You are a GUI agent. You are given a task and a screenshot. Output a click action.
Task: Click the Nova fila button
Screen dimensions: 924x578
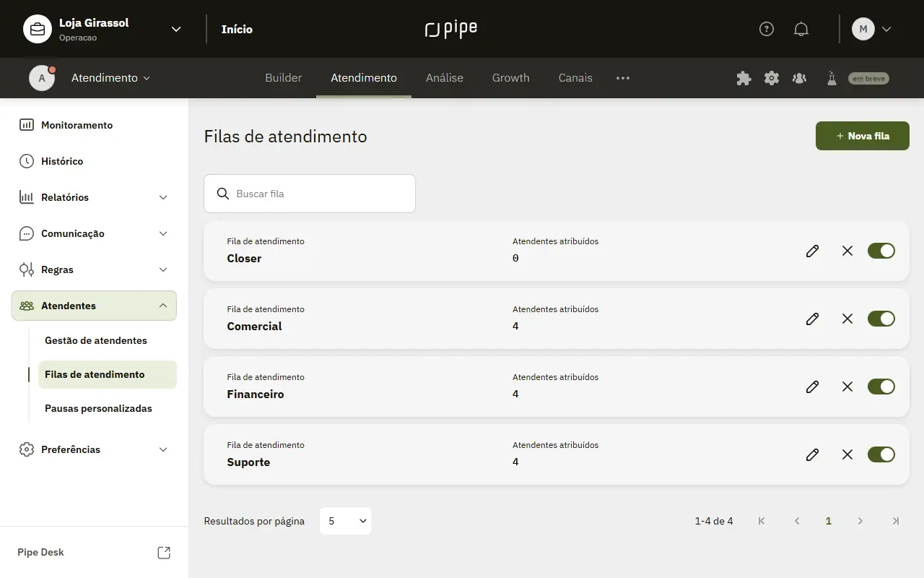click(863, 136)
